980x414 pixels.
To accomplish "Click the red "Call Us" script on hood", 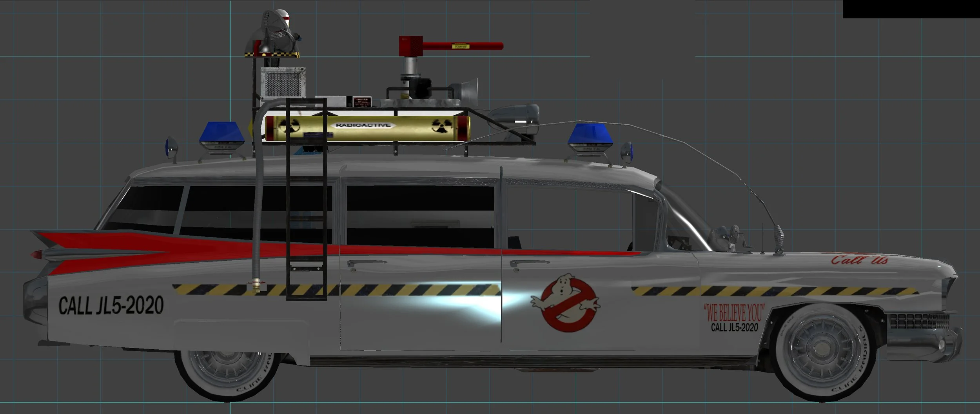I will [x=859, y=260].
